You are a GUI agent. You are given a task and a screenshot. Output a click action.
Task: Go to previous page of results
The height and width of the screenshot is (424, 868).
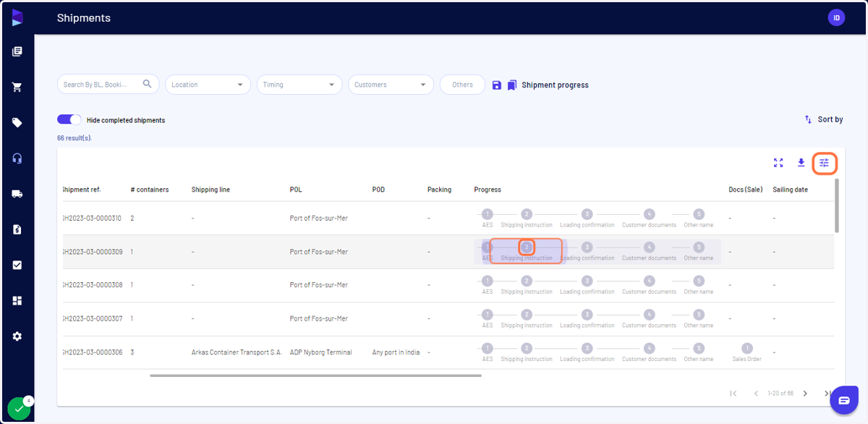pyautogui.click(x=757, y=394)
